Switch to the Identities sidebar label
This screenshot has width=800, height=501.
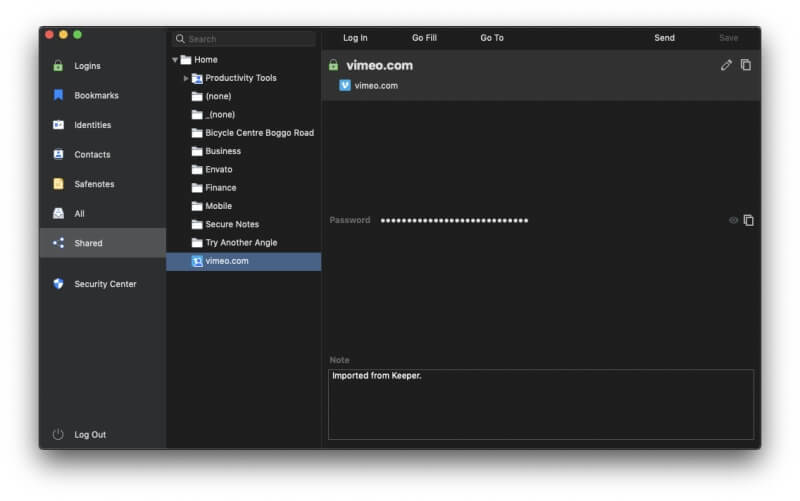(92, 125)
